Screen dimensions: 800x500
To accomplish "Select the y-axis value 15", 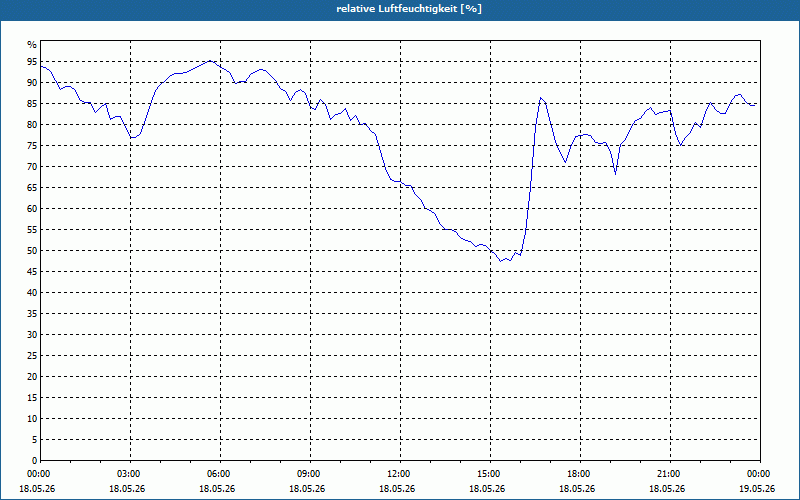I will coord(32,397).
